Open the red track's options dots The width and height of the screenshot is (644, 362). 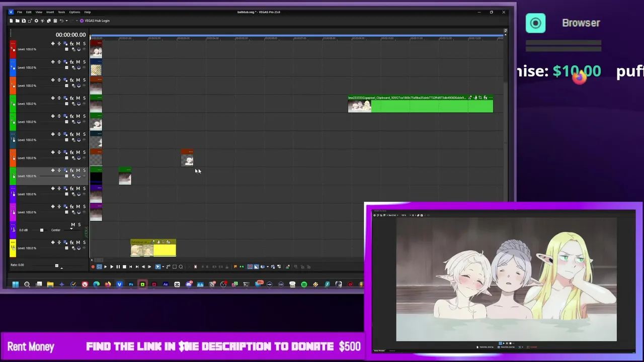click(x=13, y=43)
